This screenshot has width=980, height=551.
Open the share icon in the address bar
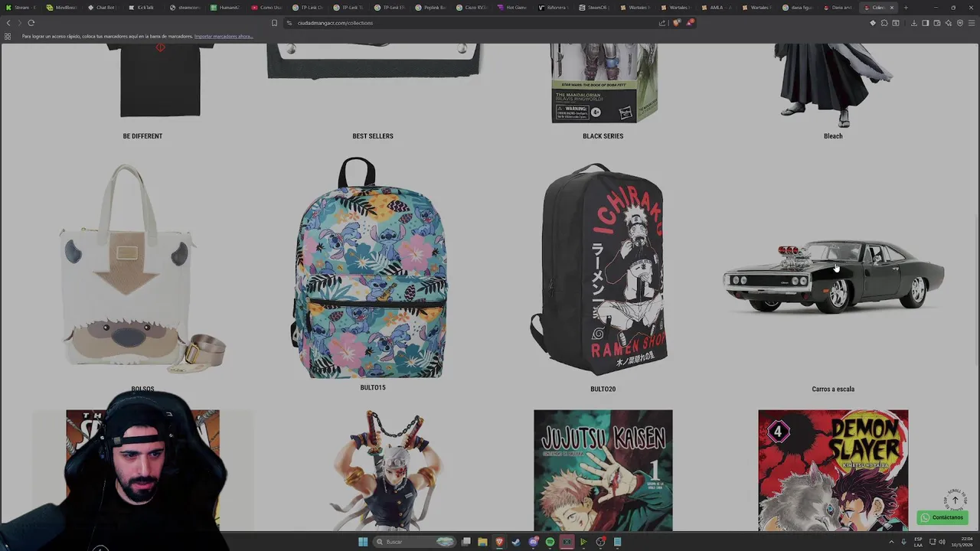(x=662, y=23)
